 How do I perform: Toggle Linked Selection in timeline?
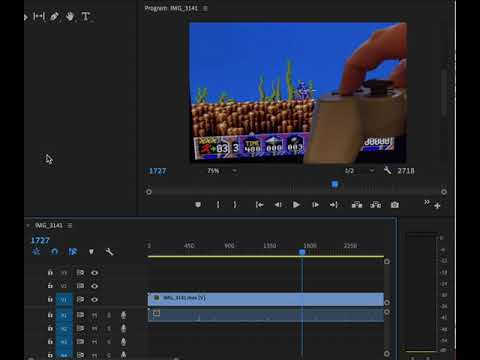click(73, 252)
